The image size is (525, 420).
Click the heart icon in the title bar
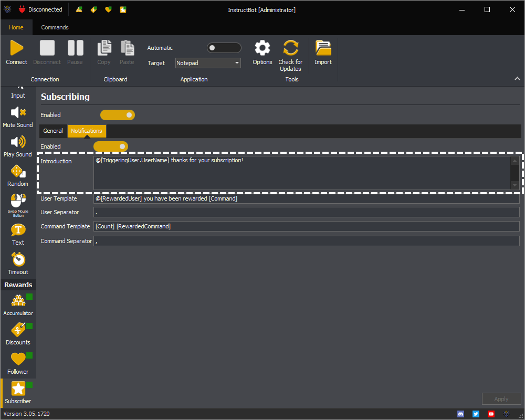coord(108,10)
